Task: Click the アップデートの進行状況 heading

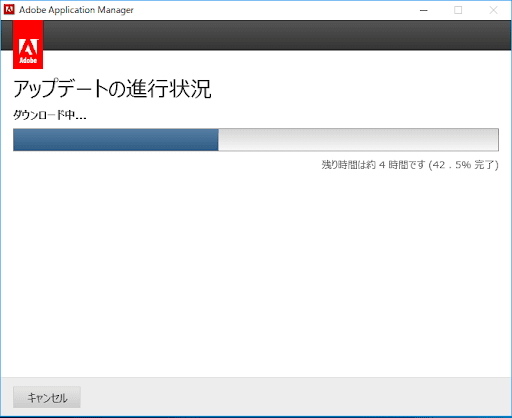Action: 112,89
